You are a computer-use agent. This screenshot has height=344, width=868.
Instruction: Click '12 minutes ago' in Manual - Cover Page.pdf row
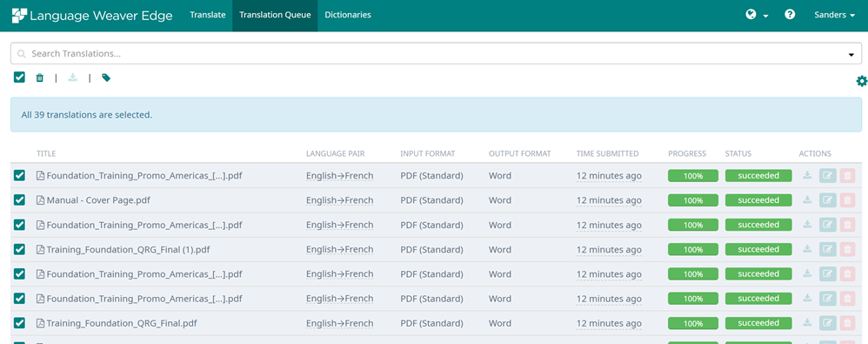[x=609, y=200]
